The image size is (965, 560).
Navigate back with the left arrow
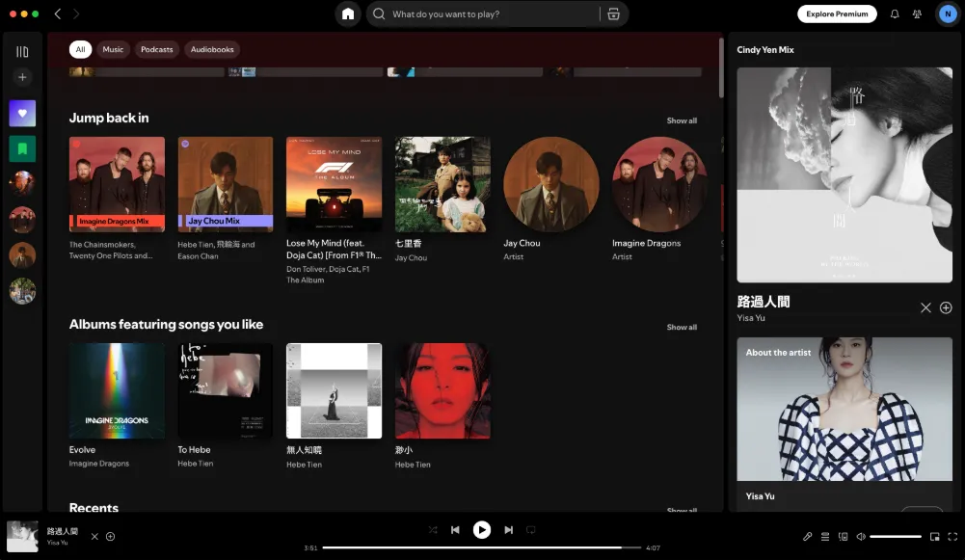pyautogui.click(x=58, y=14)
